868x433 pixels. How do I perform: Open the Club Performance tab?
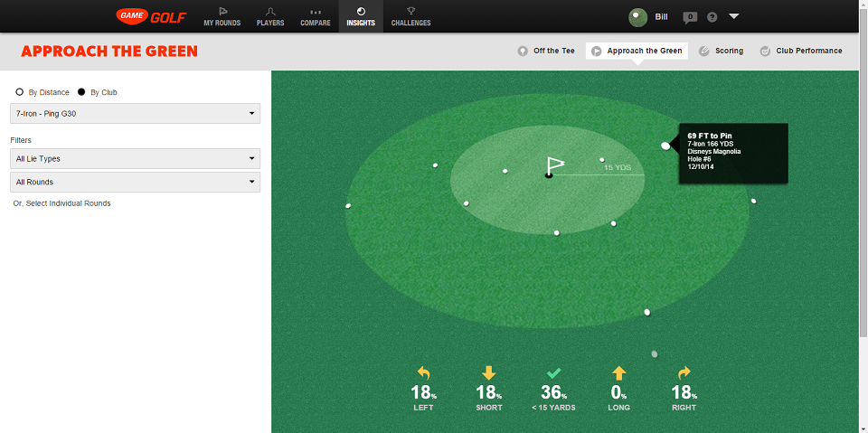click(x=801, y=51)
